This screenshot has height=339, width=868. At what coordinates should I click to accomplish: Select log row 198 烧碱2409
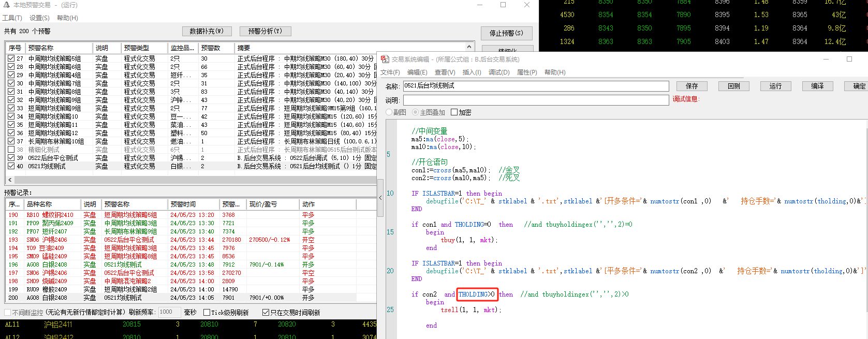pyautogui.click(x=191, y=281)
